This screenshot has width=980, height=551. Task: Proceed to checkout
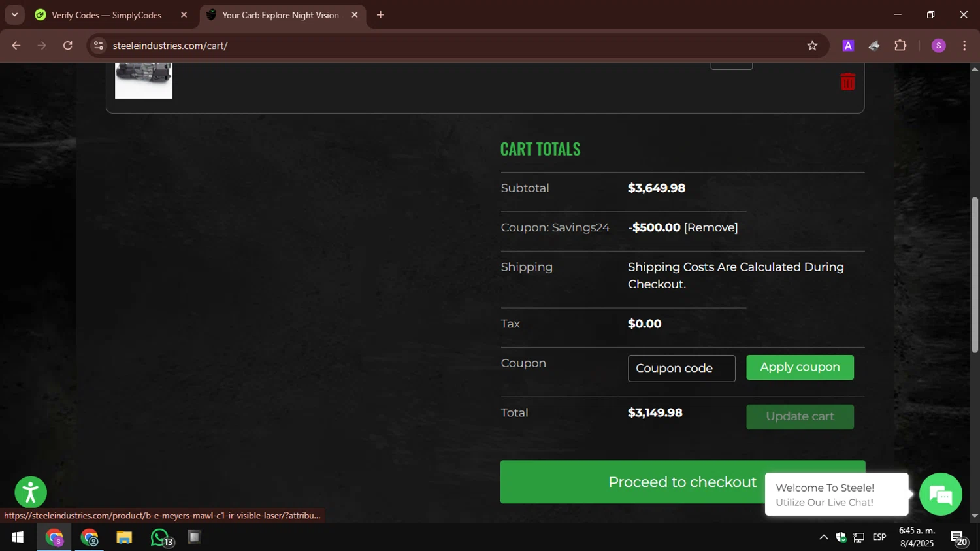coord(682,482)
